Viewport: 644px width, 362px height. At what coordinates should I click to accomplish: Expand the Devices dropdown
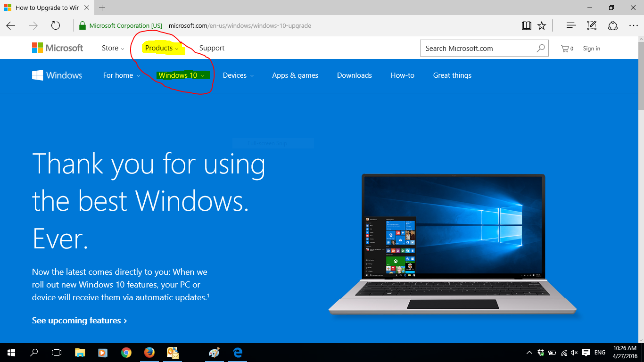point(238,75)
